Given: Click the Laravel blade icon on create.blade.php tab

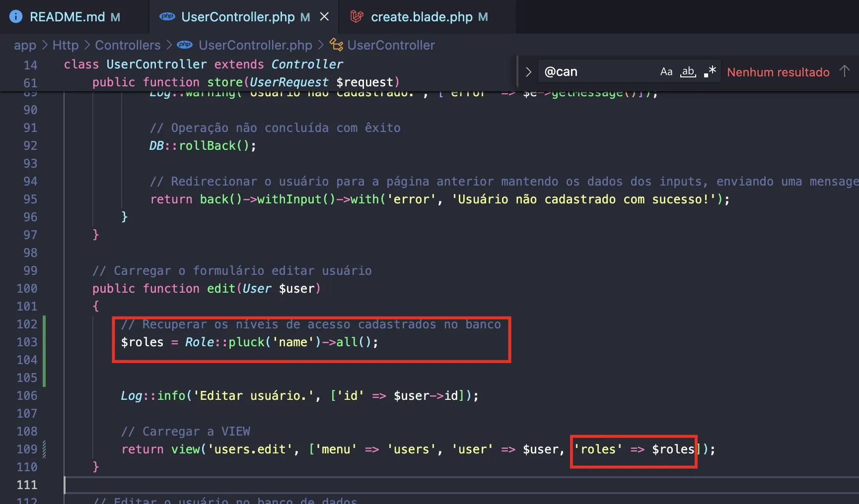Looking at the screenshot, I should click(356, 16).
